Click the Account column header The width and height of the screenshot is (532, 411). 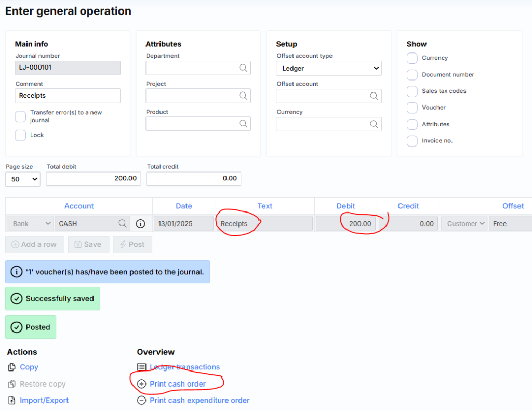click(x=79, y=206)
